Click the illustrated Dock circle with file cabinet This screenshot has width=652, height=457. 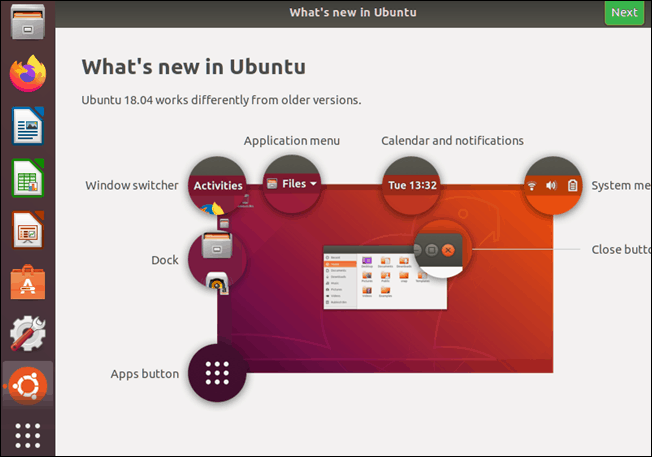coord(217,260)
